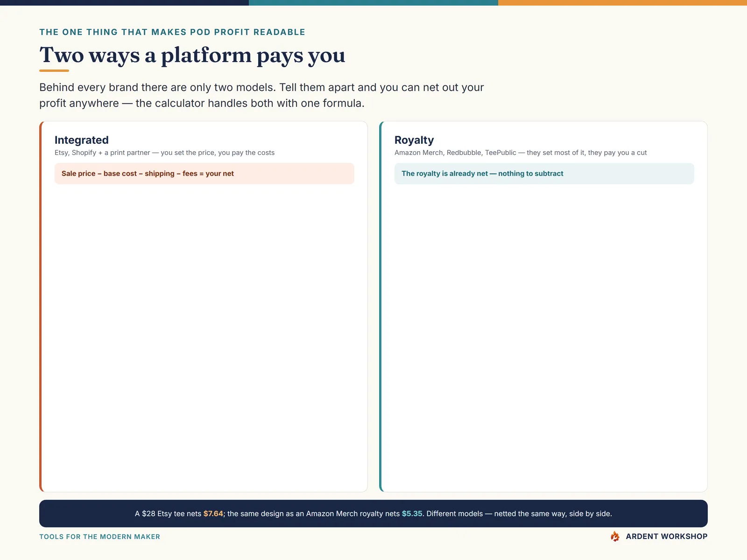Click the 'TOOLS FOR THE MODERN MAKER' footer text
747x560 pixels.
[99, 537]
